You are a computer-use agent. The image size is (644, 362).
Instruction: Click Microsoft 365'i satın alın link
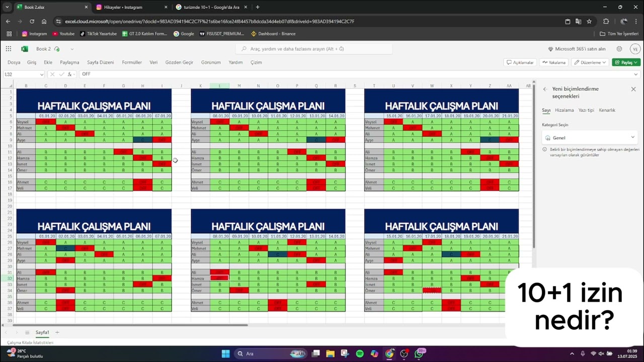click(x=577, y=49)
